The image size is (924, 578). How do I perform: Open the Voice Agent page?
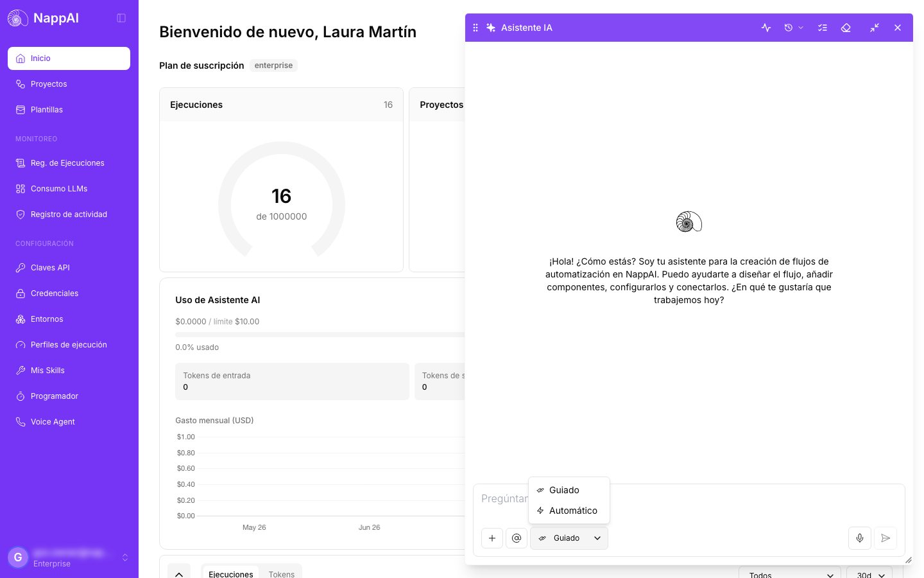(69, 422)
